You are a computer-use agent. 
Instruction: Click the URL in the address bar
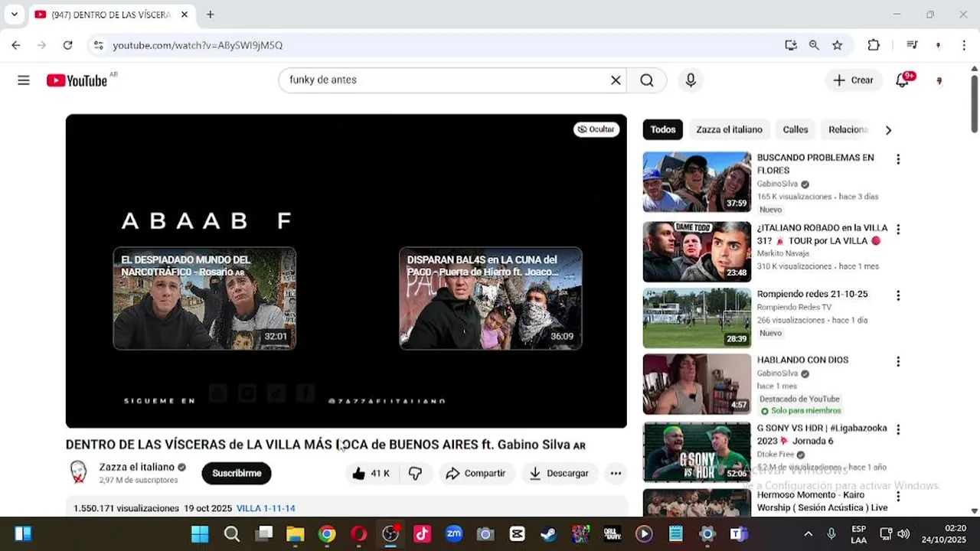point(198,45)
